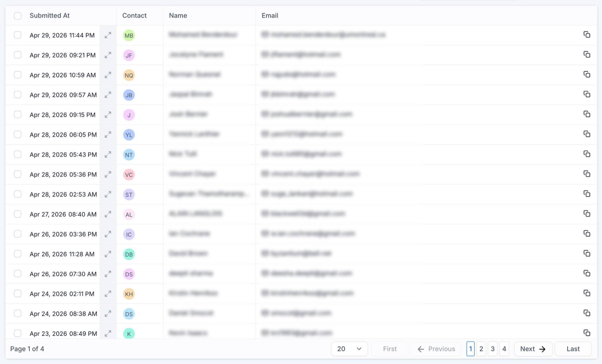Screen dimensions: 602x364
Task: Click the 'Apr 28, 2026 06:05 PM' date cell
Action: click(63, 135)
